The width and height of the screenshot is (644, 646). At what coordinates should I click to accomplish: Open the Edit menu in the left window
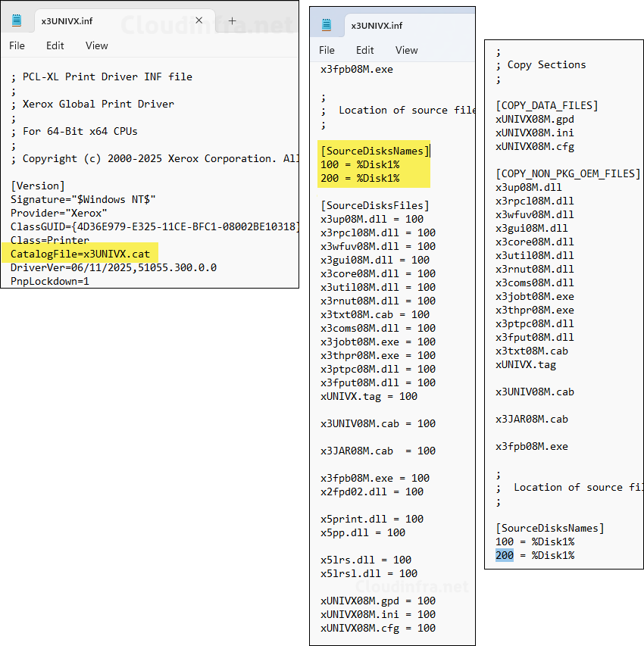click(54, 45)
